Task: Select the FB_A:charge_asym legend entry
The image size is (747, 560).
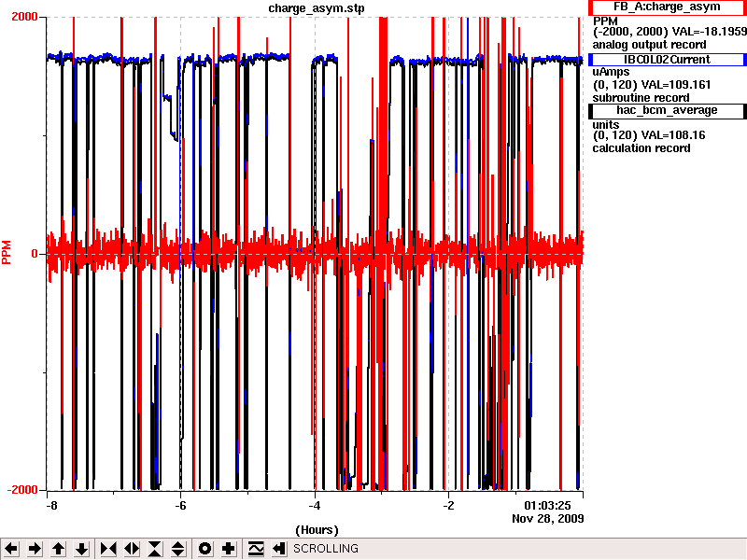Action: [x=667, y=7]
